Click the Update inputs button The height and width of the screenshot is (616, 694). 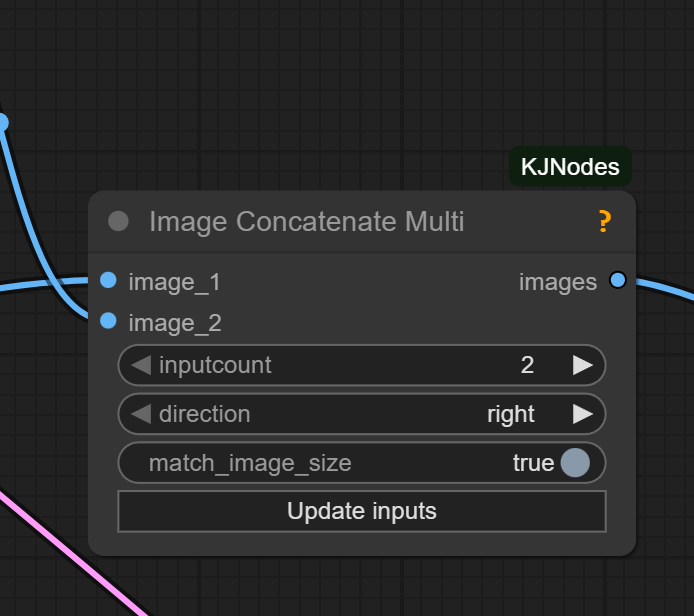[362, 511]
